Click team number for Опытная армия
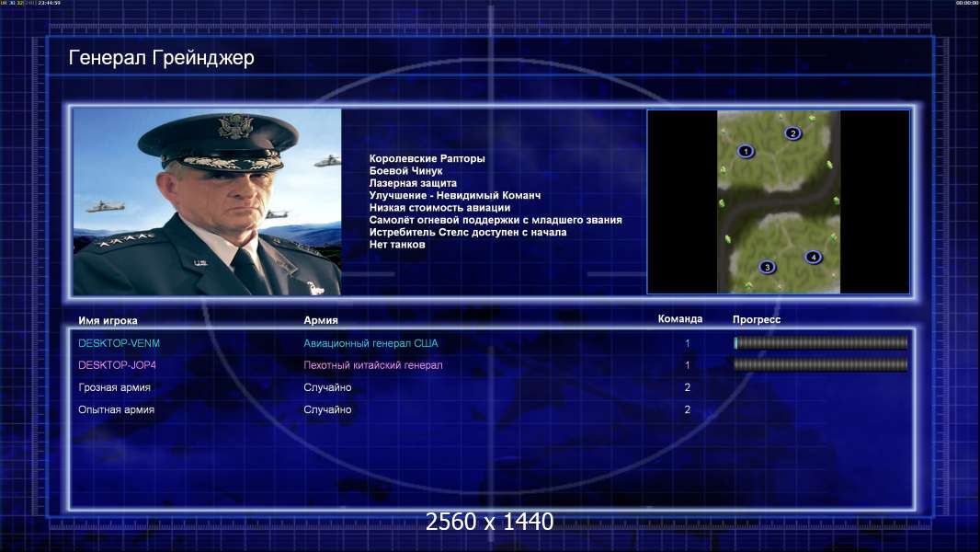The image size is (980, 552). [687, 409]
